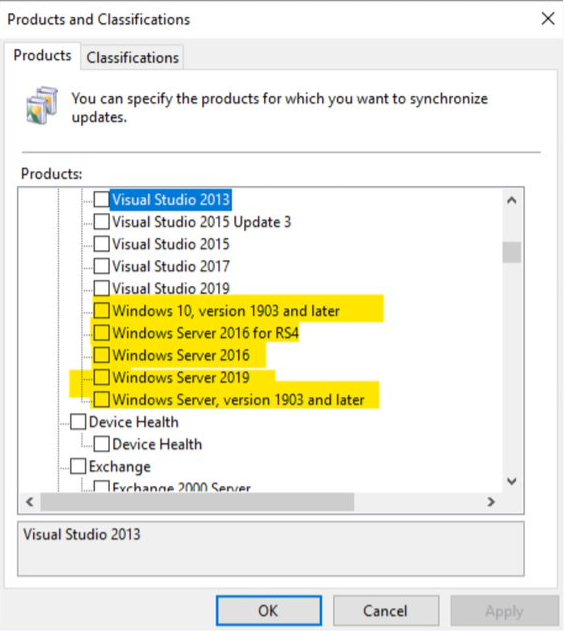This screenshot has height=631, width=564.
Task: Check the parent Device Health category
Action: click(78, 422)
